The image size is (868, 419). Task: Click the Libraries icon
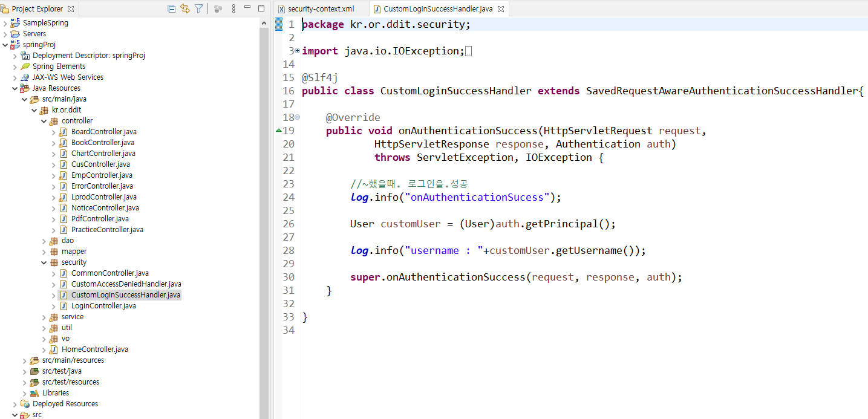[x=34, y=393]
